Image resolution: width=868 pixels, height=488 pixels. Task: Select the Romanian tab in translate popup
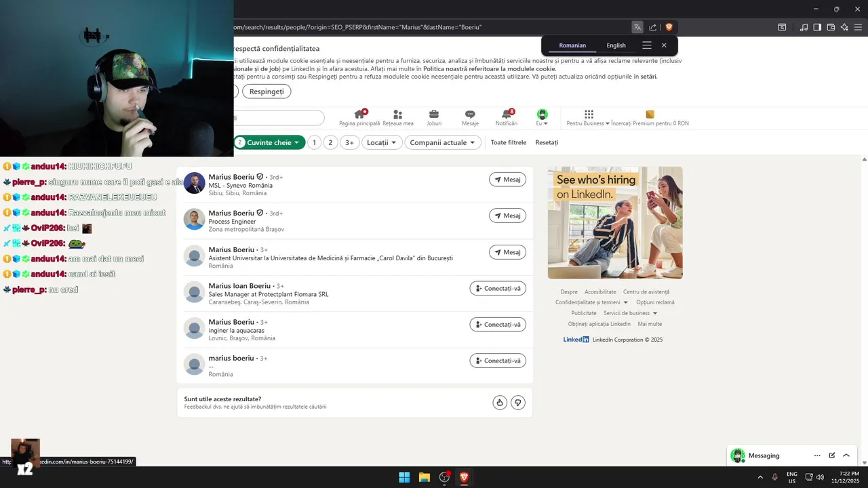point(572,45)
